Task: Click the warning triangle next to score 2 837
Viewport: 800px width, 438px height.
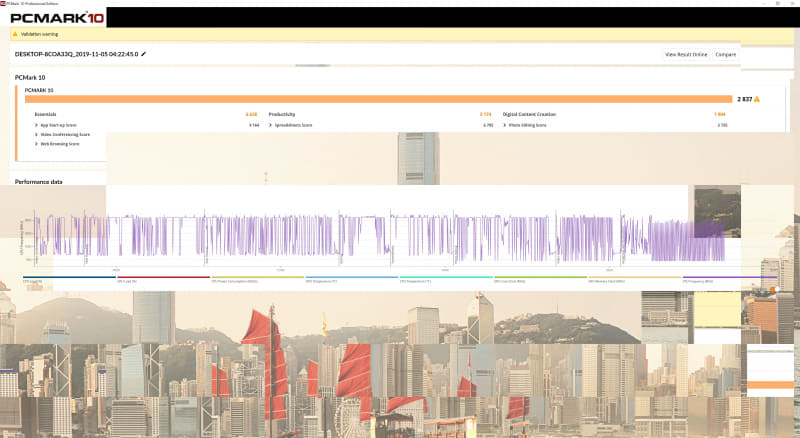Action: point(757,99)
